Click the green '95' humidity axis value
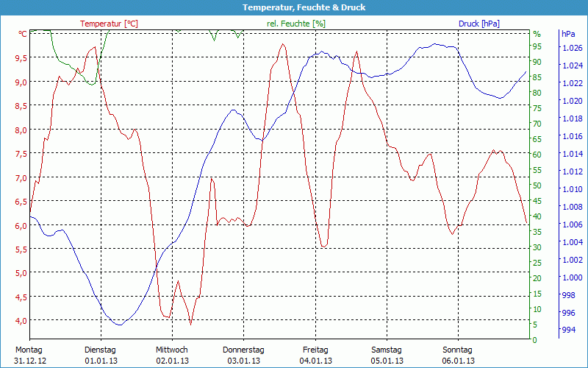 pos(537,46)
